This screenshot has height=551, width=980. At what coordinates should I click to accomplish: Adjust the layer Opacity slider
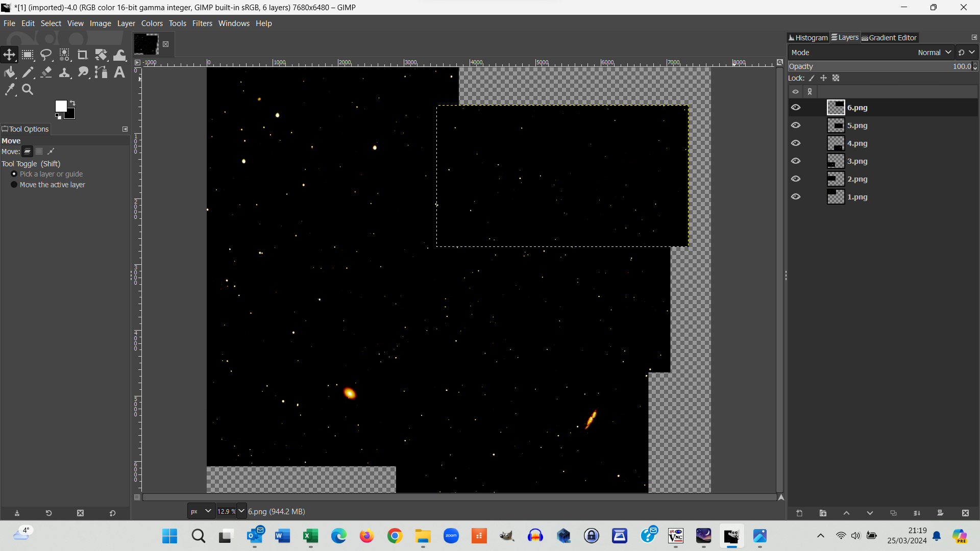(x=880, y=66)
